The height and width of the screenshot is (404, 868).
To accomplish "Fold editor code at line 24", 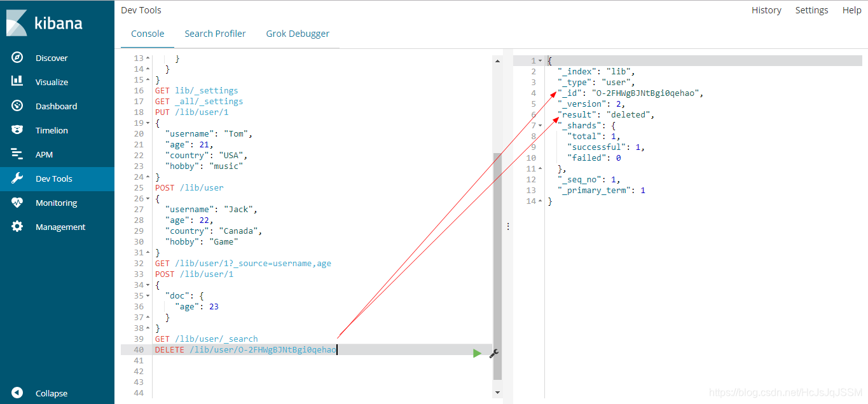I will point(148,177).
